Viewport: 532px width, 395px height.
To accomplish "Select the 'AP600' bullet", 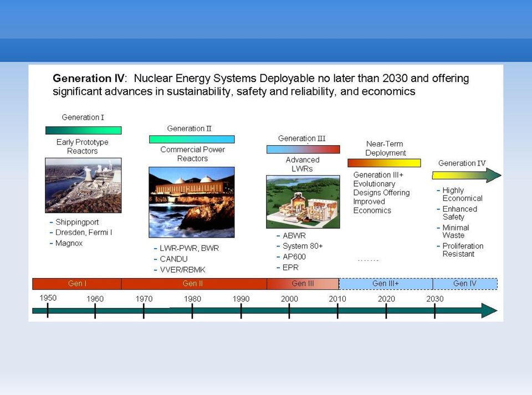I will point(291,257).
